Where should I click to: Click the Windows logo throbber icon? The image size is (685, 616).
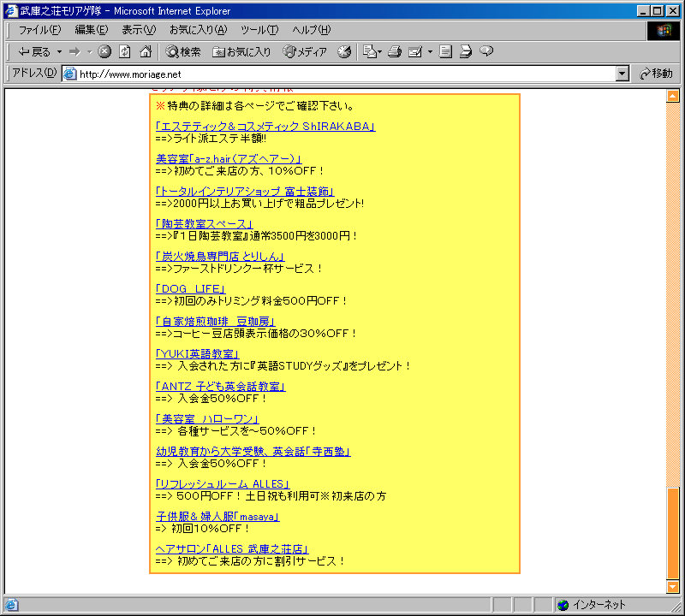tap(663, 30)
